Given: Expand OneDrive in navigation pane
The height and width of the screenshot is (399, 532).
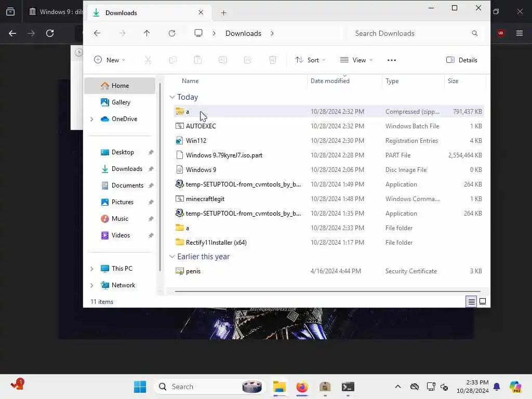Looking at the screenshot, I should pyautogui.click(x=91, y=119).
